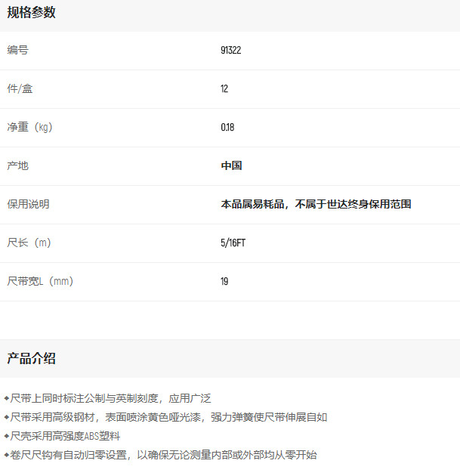The height and width of the screenshot is (476, 460).
Task: Select the bold 中国 origin value
Action: tap(231, 165)
